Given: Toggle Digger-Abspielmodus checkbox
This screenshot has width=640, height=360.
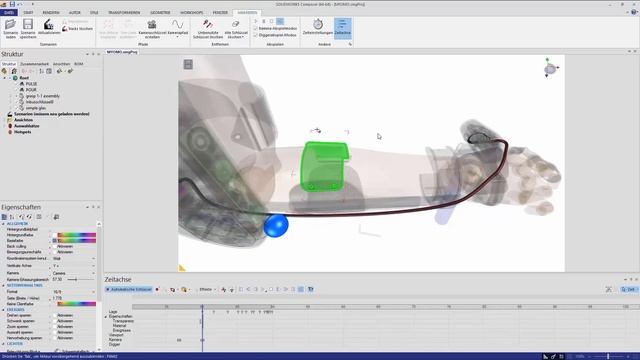Looking at the screenshot, I should [256, 35].
